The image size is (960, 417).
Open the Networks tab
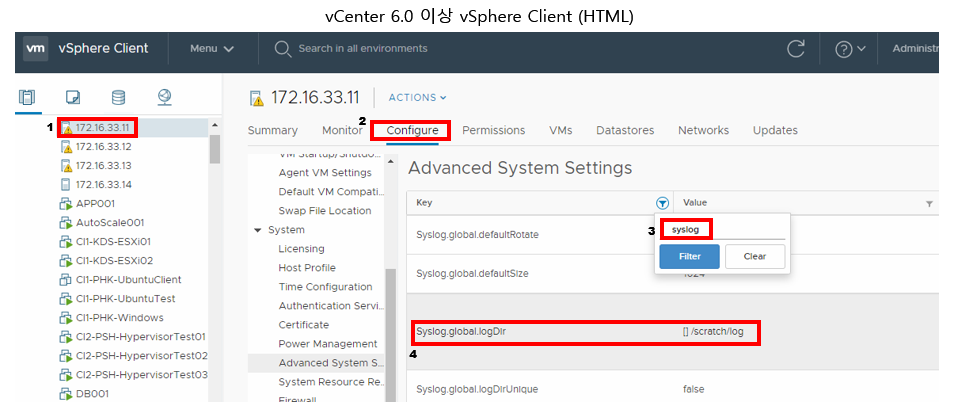pos(703,130)
